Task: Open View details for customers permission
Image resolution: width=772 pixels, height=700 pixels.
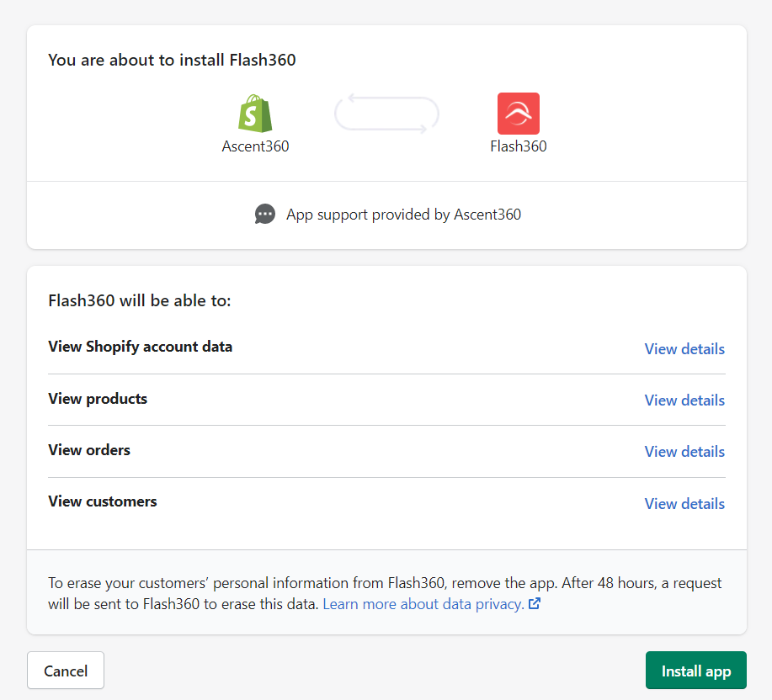Action: pos(684,504)
